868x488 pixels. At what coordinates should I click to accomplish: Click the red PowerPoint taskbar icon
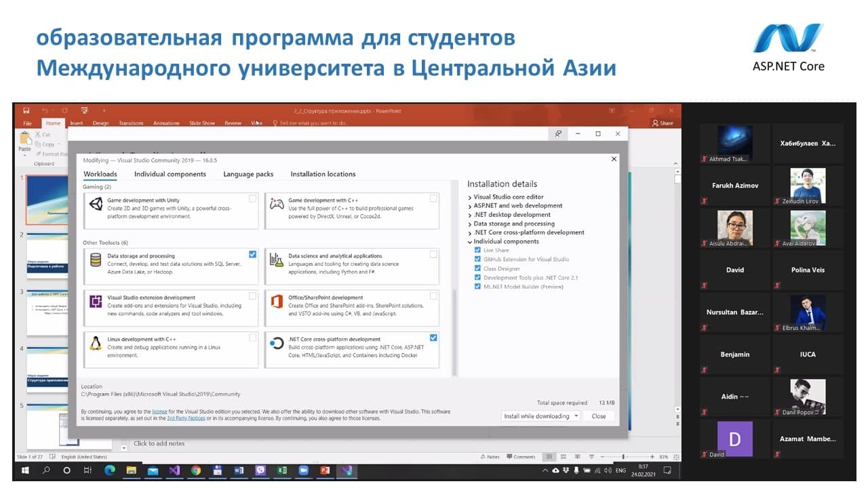[325, 470]
